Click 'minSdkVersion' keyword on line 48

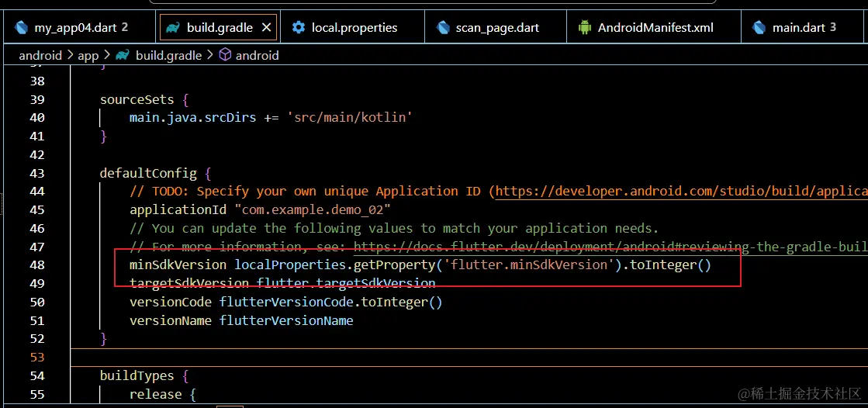(x=178, y=265)
